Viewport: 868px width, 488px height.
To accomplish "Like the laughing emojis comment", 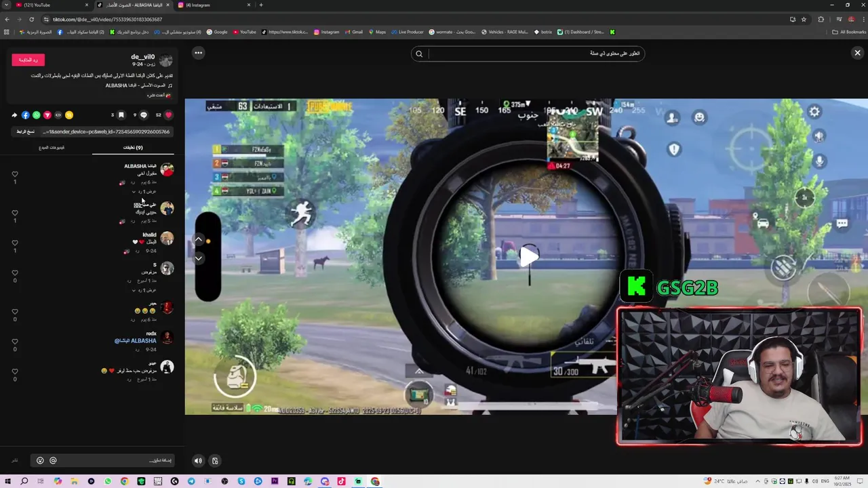I will 15,312.
